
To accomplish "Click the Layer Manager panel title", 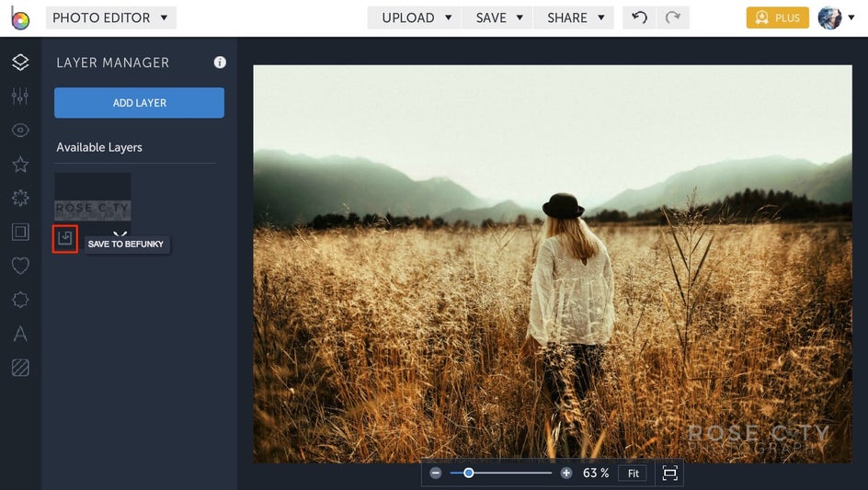I will [x=112, y=63].
